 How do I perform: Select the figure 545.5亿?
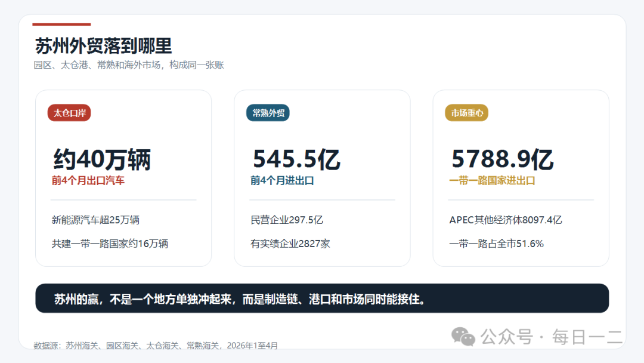click(x=296, y=159)
